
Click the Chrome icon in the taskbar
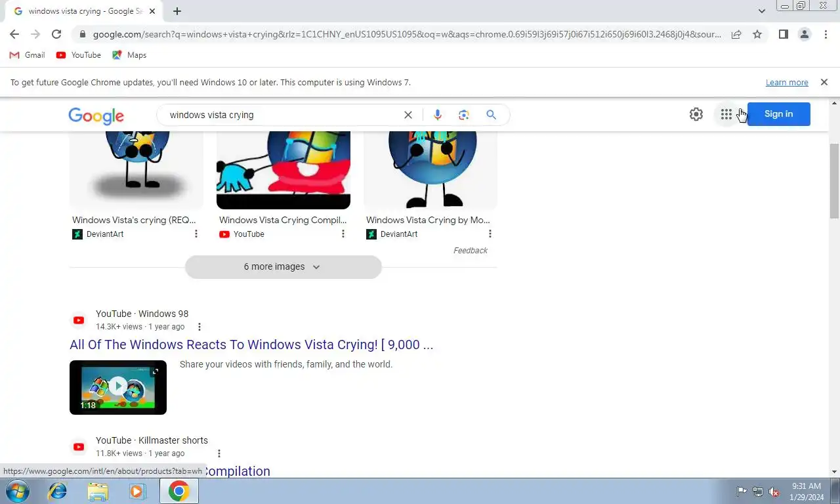pos(178,491)
